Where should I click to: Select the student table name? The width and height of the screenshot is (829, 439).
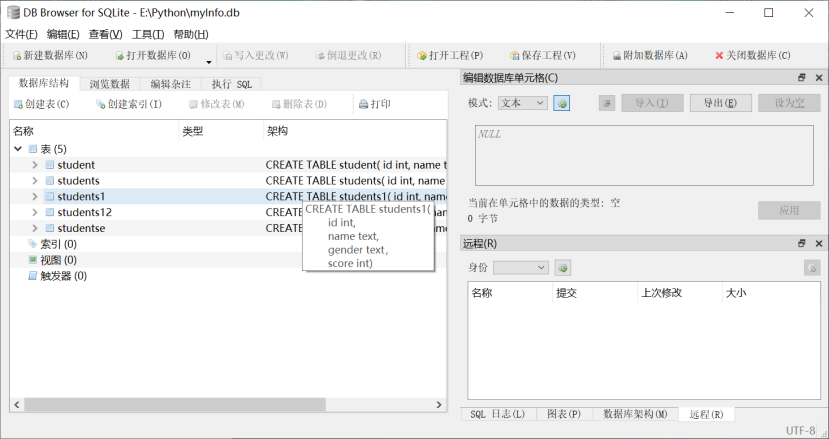[76, 165]
